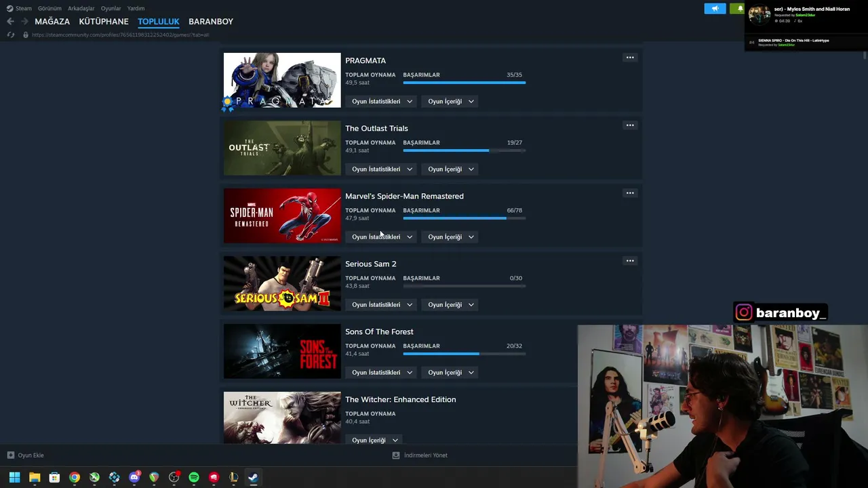Screen dimensions: 868x488
Task: Open the PRAGMATA game title link
Action: [366, 61]
